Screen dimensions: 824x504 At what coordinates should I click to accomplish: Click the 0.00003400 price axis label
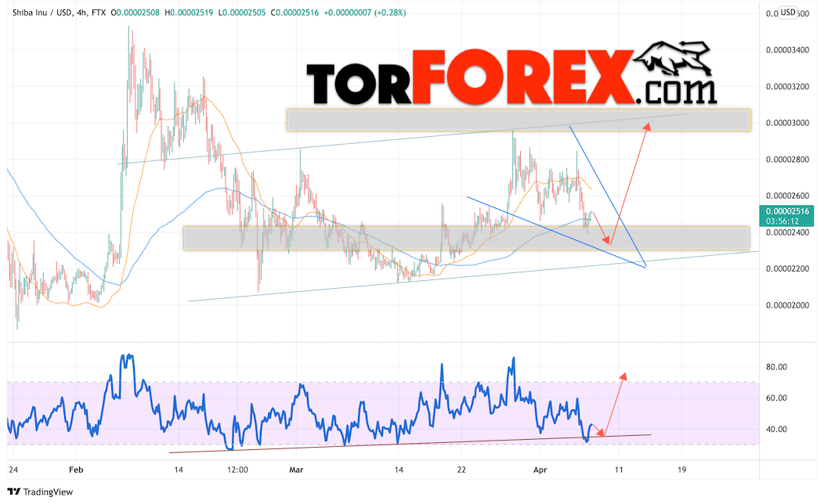[787, 50]
